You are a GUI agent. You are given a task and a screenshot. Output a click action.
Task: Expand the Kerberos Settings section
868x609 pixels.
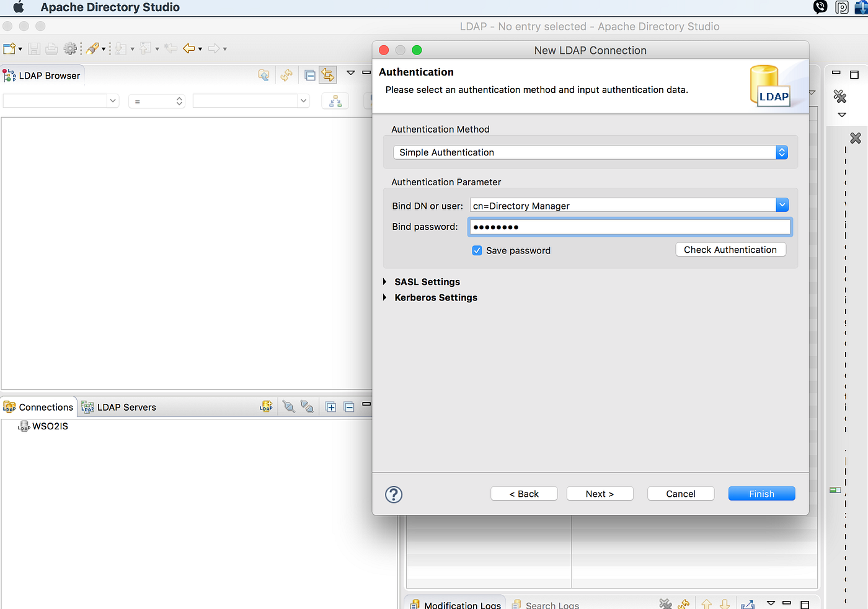pos(385,297)
